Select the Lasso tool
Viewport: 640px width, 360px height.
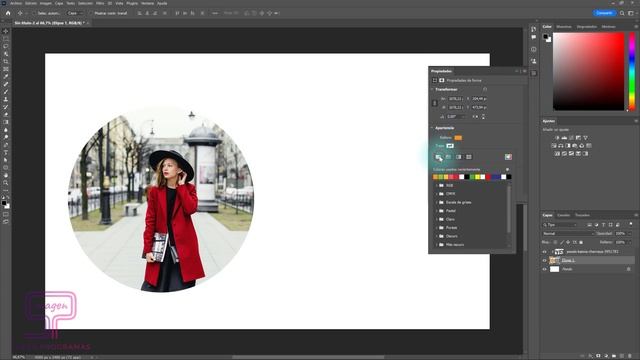6,46
